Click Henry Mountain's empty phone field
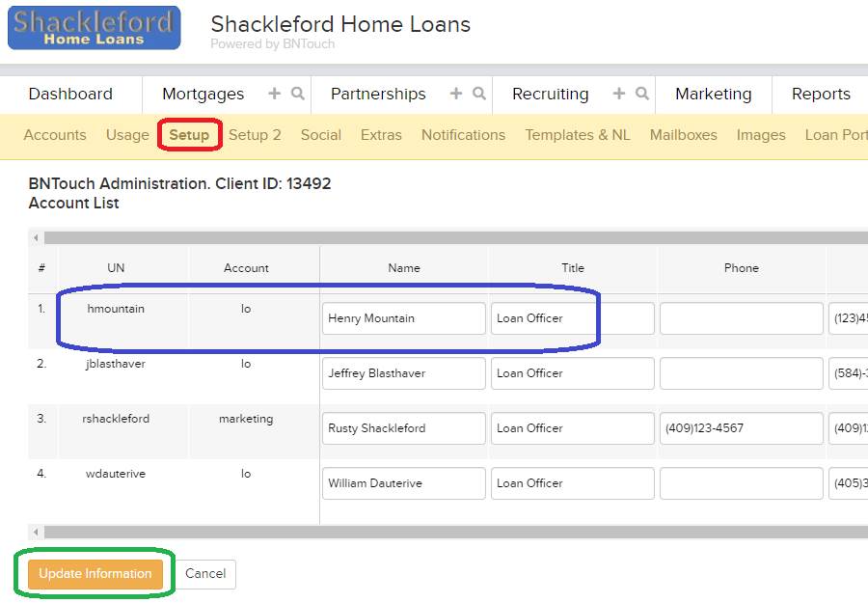 pyautogui.click(x=742, y=318)
